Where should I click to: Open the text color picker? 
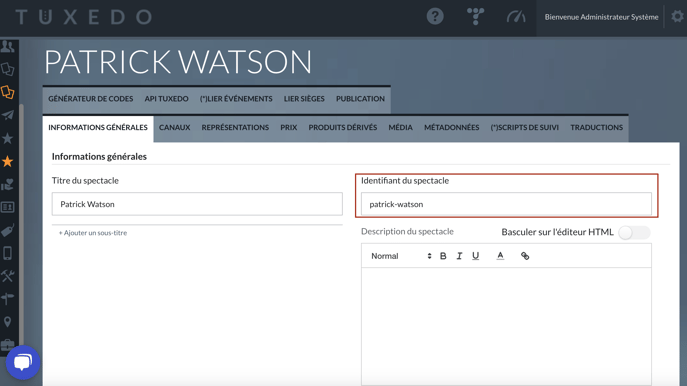[500, 256]
